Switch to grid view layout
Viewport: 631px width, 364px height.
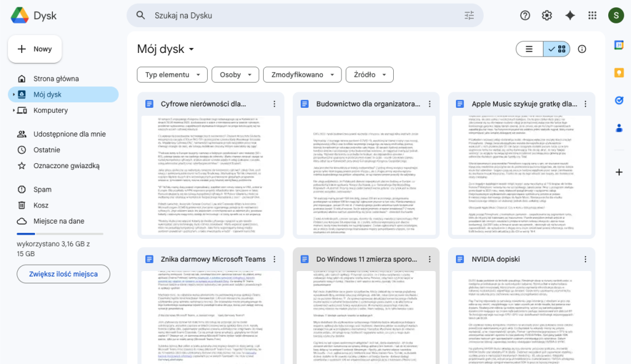(x=557, y=49)
